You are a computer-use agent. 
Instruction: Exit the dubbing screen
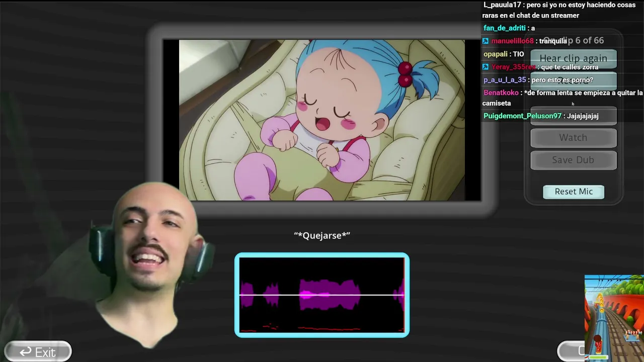click(x=38, y=352)
